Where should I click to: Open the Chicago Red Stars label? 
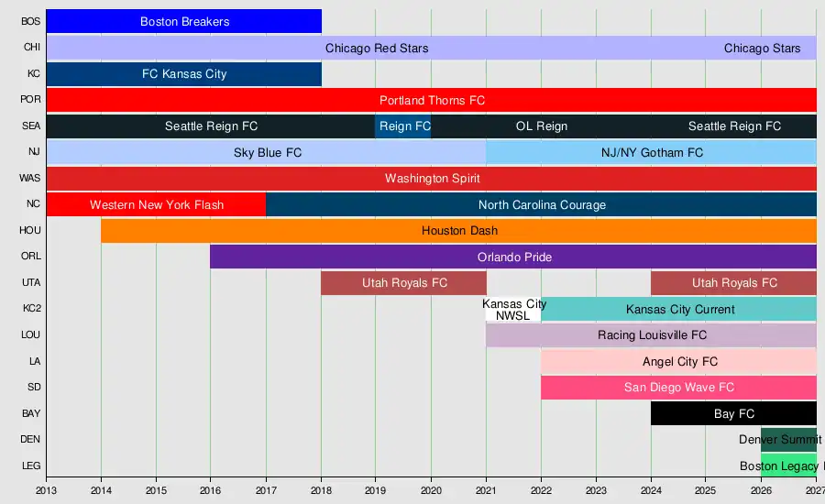pyautogui.click(x=377, y=48)
